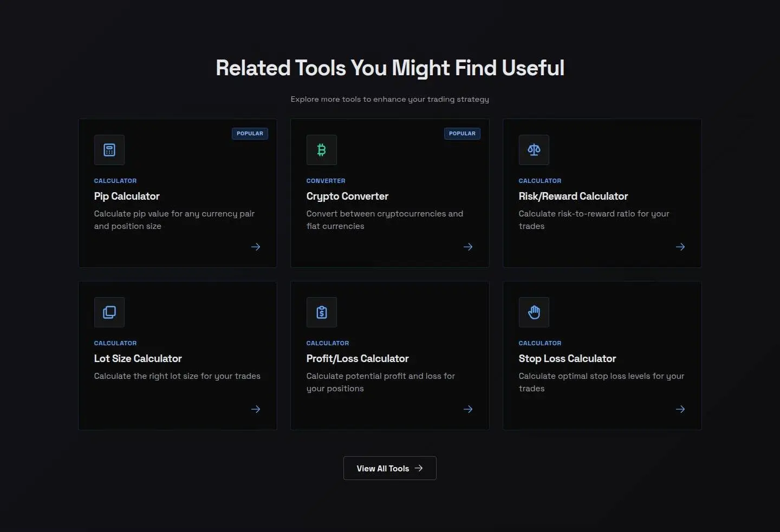Click CALCULATOR label above Lot Size Calculator
Viewport: 780px width, 532px height.
(115, 343)
